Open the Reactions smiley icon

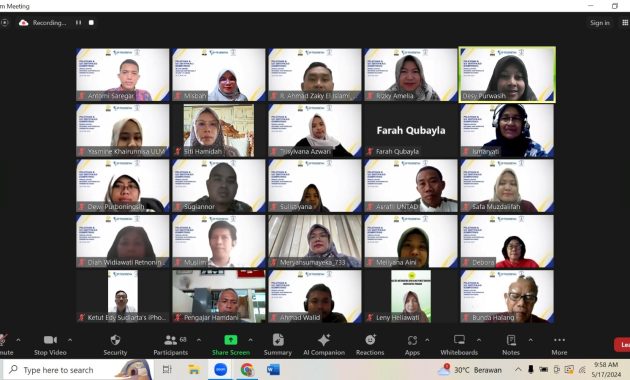pos(370,340)
